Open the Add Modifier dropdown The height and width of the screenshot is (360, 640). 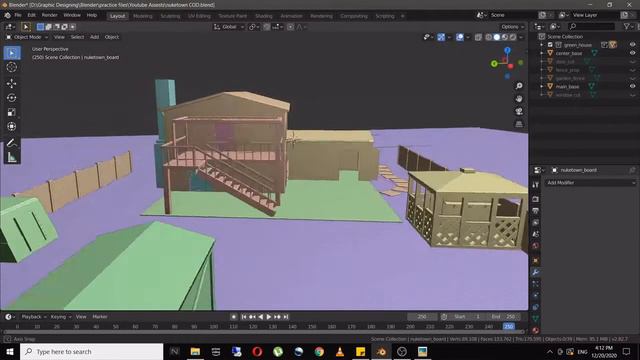[591, 183]
